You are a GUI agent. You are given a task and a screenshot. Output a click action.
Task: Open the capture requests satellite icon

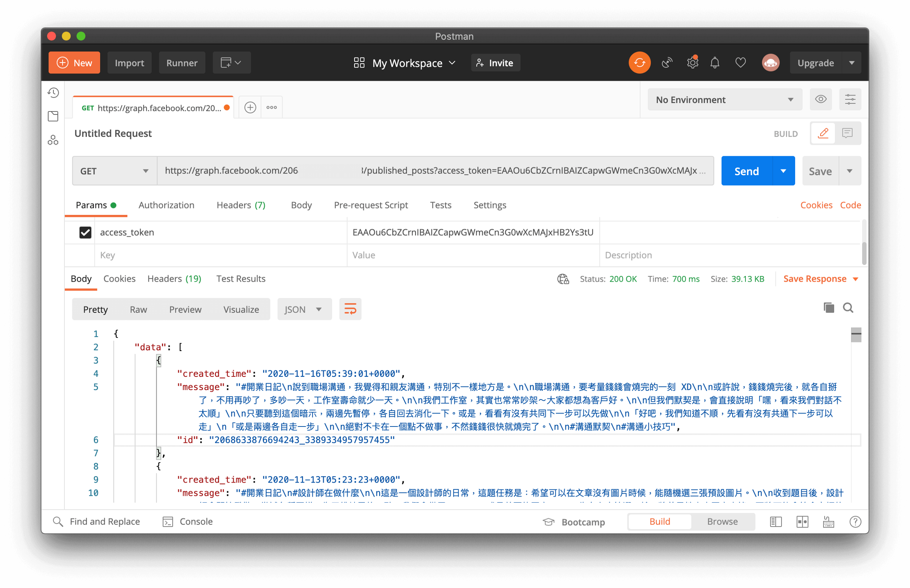(667, 63)
